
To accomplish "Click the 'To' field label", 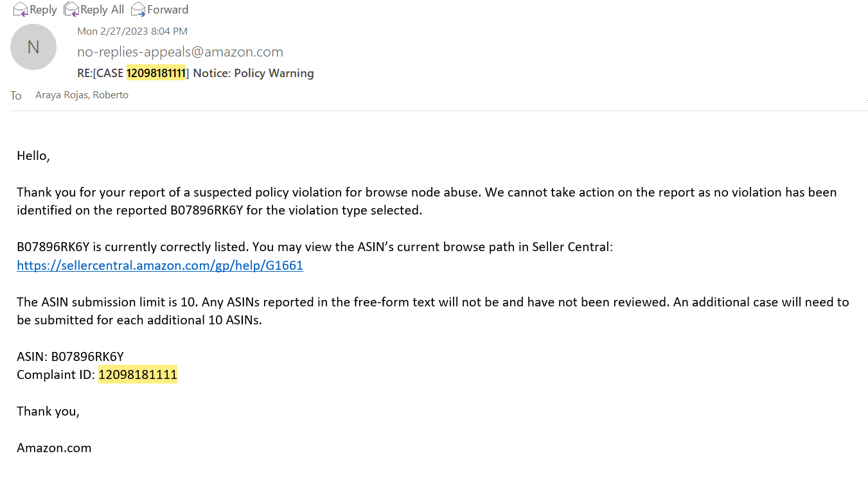I will click(x=16, y=96).
